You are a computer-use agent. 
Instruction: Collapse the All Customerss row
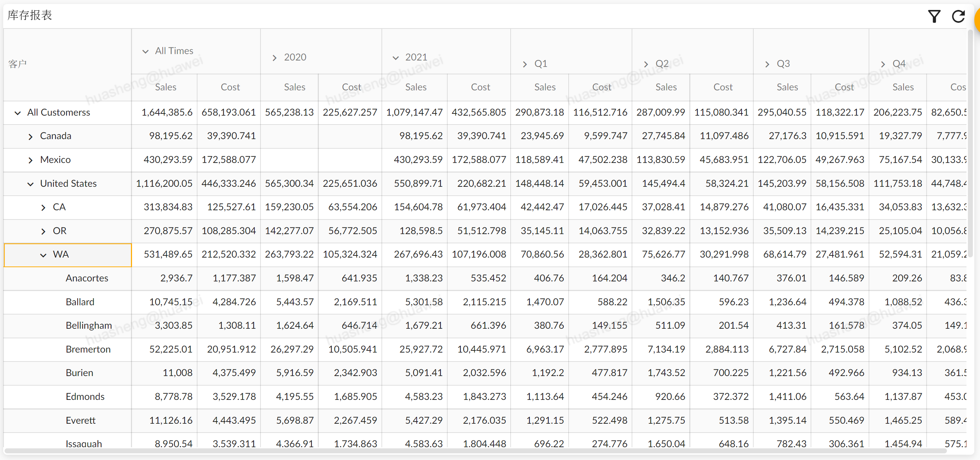(x=17, y=113)
